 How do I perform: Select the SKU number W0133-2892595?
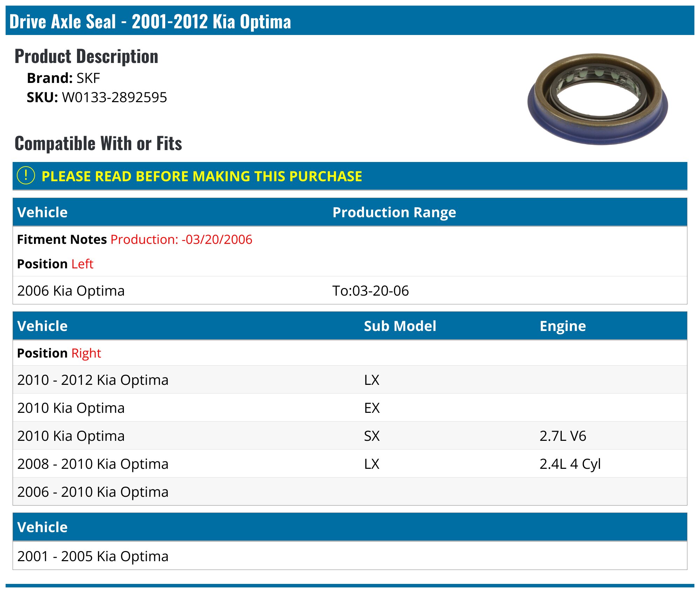pyautogui.click(x=114, y=97)
